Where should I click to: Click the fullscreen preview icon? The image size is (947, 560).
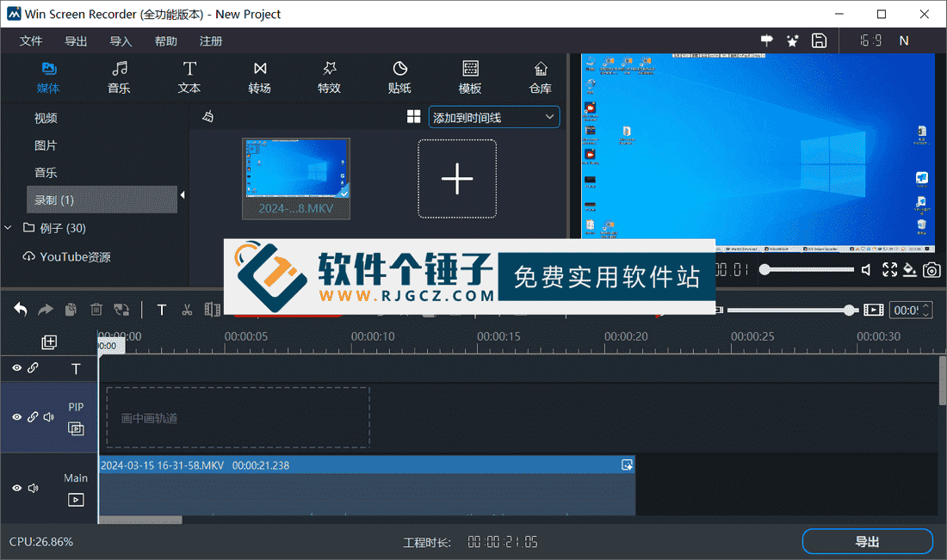[889, 269]
